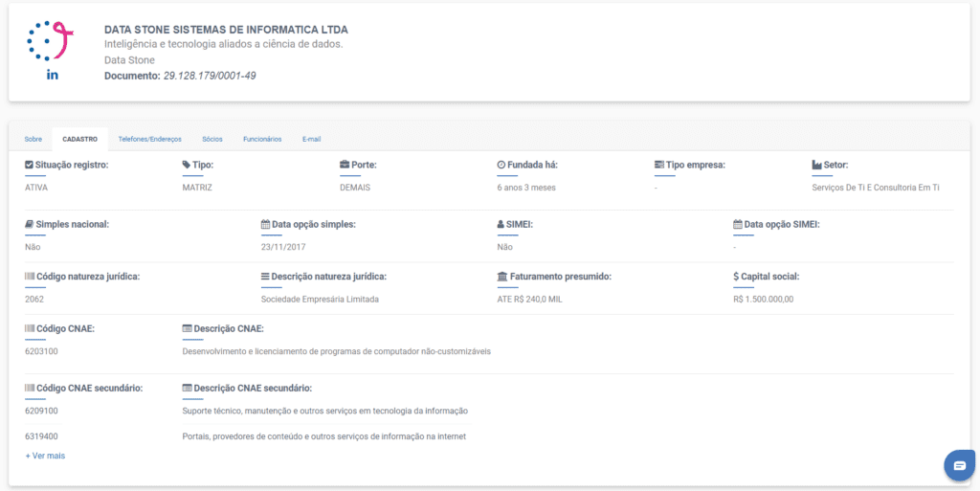Click the 6 anos 3 meses value
The image size is (980, 491).
[526, 188]
